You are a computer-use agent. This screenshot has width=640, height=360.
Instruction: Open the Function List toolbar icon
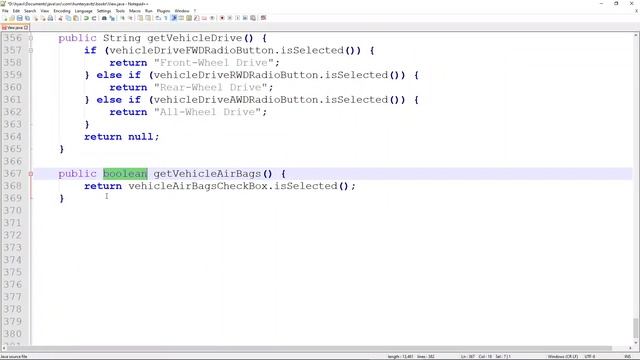pyautogui.click(x=197, y=18)
